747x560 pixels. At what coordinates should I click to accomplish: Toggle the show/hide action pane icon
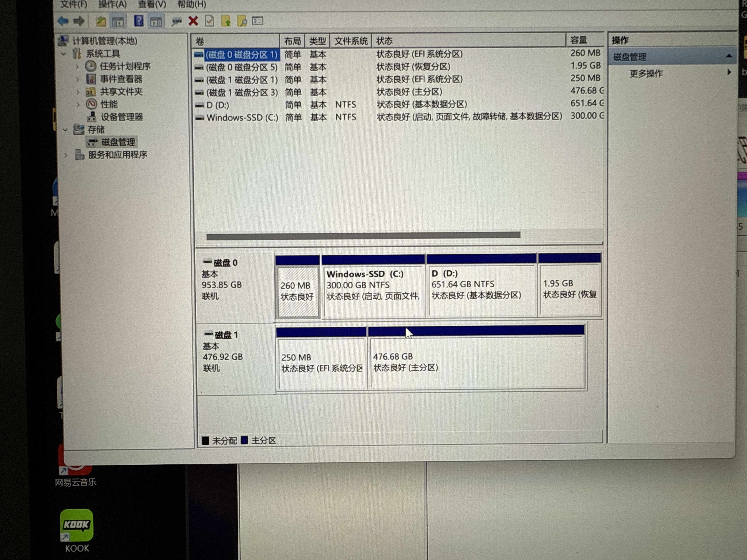[156, 22]
